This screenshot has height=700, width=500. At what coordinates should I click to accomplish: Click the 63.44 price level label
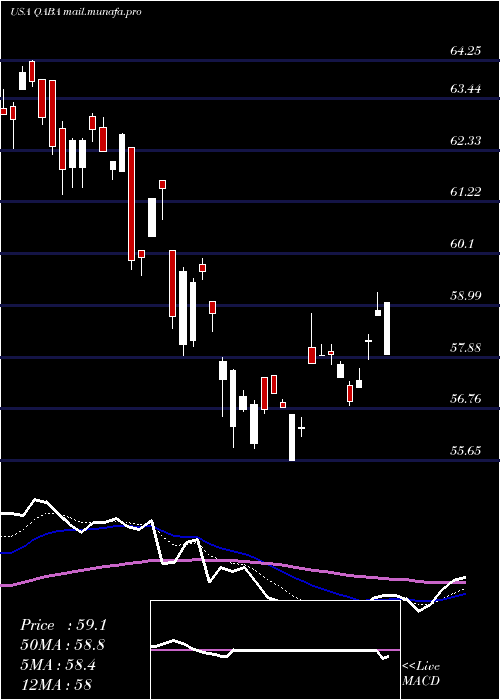click(x=466, y=89)
